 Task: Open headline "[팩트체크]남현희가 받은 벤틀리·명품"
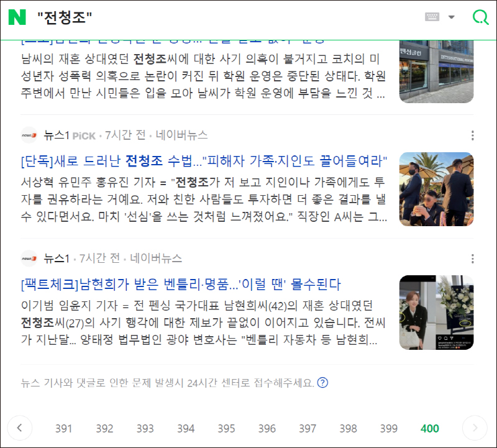181,285
